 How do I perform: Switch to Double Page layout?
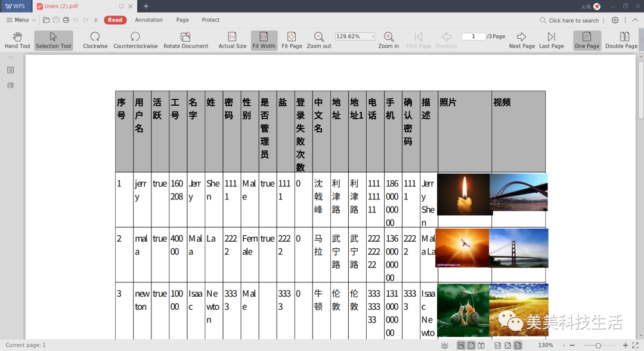point(621,40)
